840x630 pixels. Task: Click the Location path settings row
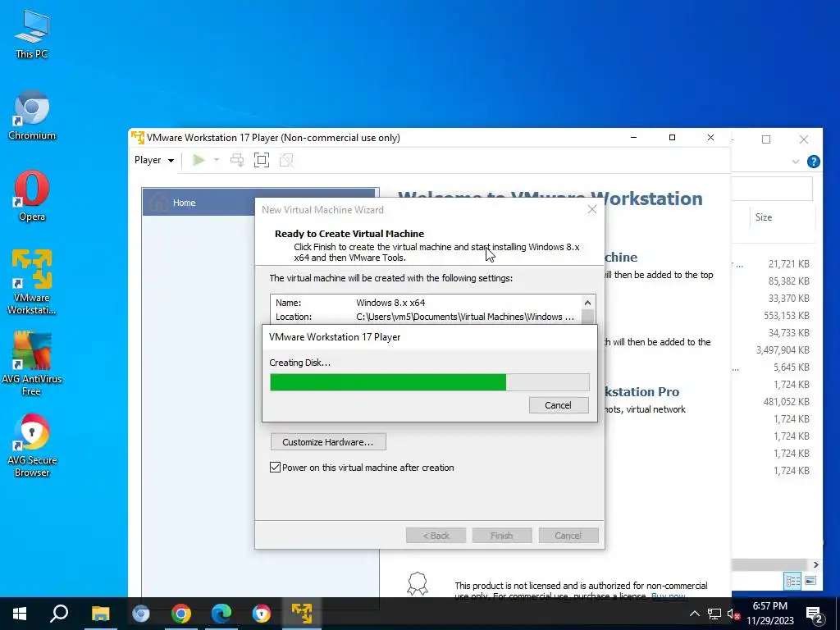point(426,317)
